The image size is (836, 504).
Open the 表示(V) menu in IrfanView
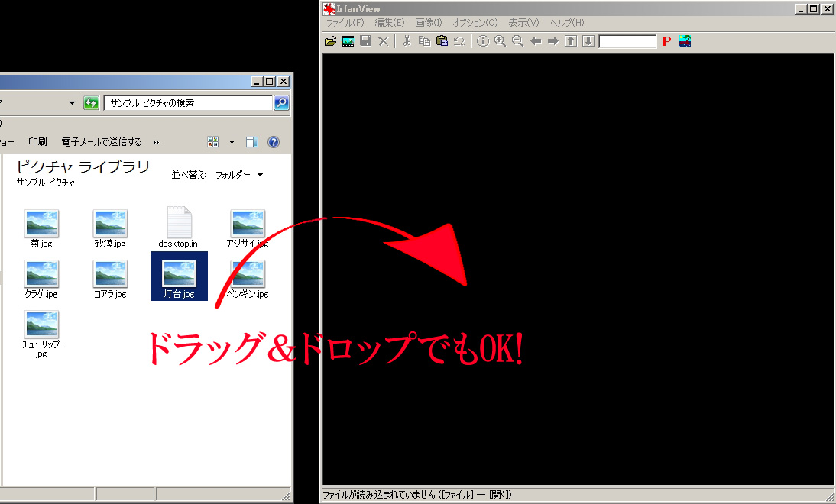tap(523, 22)
